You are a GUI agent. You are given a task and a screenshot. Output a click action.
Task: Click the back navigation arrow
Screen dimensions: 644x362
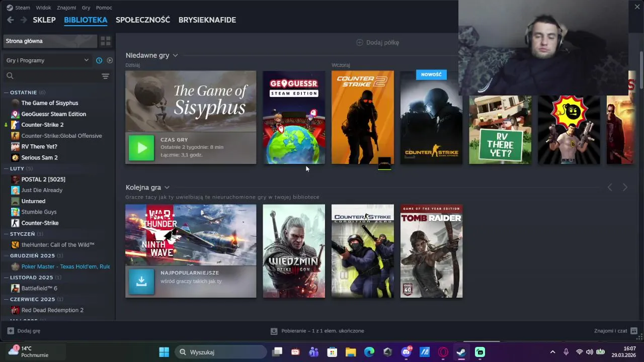(x=10, y=20)
